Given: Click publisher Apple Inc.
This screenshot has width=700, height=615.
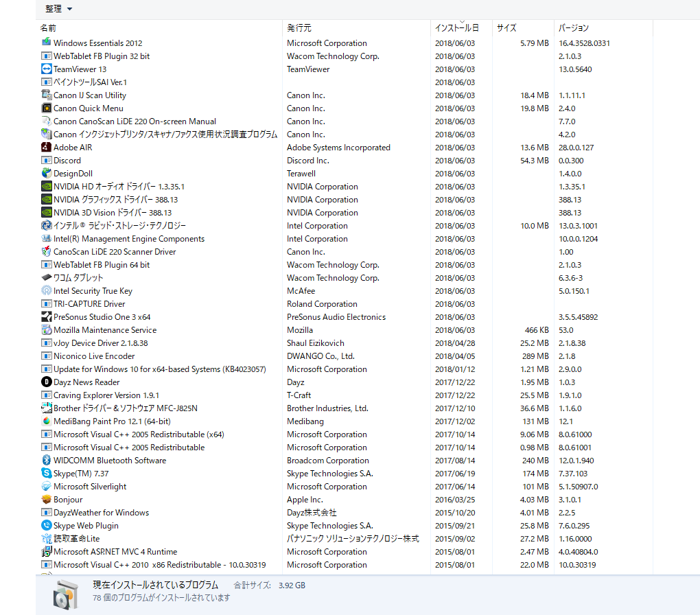Looking at the screenshot, I should [305, 499].
